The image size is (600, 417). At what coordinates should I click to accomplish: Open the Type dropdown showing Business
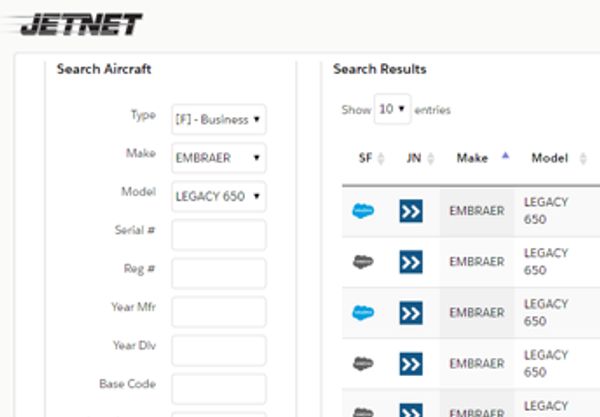[x=218, y=120]
